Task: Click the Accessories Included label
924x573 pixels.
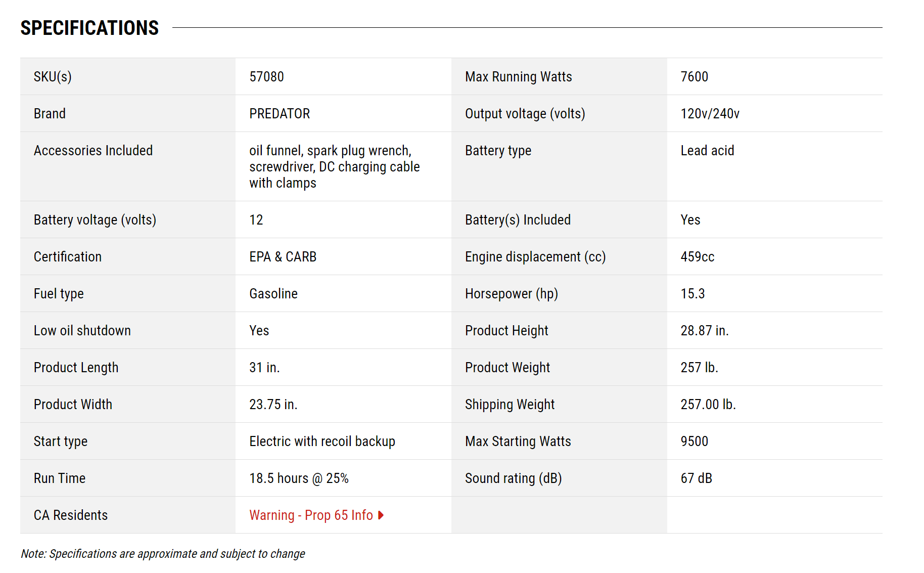Action: [x=93, y=151]
